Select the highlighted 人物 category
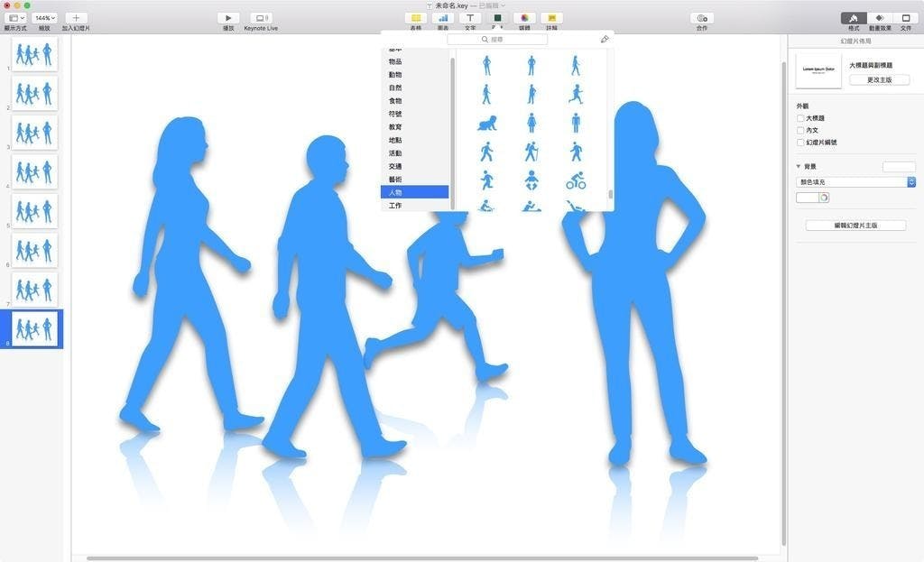The height and width of the screenshot is (562, 924). point(415,192)
